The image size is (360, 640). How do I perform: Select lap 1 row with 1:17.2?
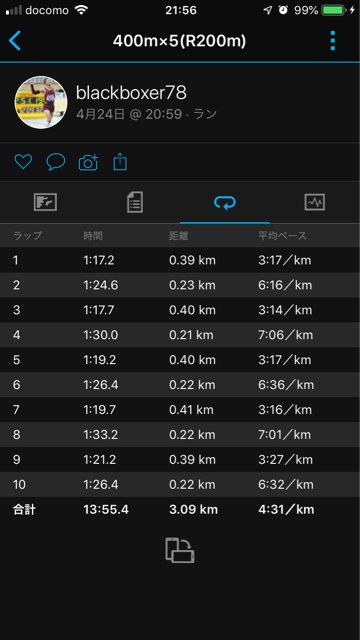click(180, 260)
